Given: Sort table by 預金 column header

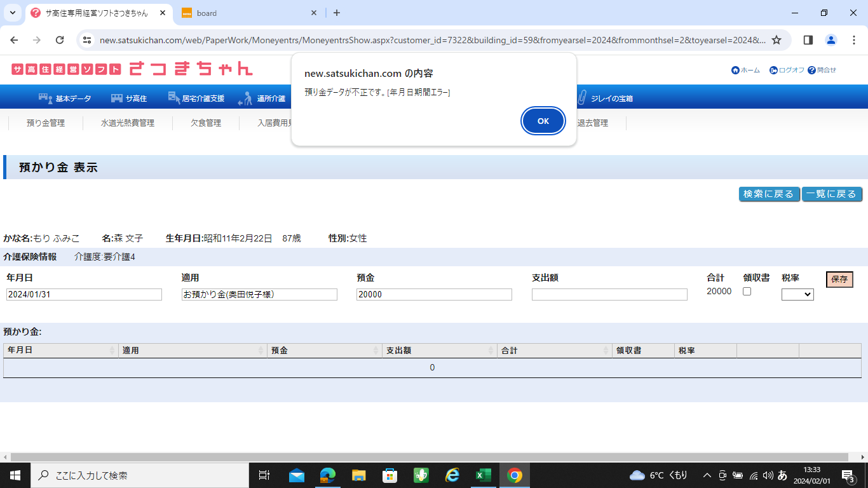Looking at the screenshot, I should (324, 351).
